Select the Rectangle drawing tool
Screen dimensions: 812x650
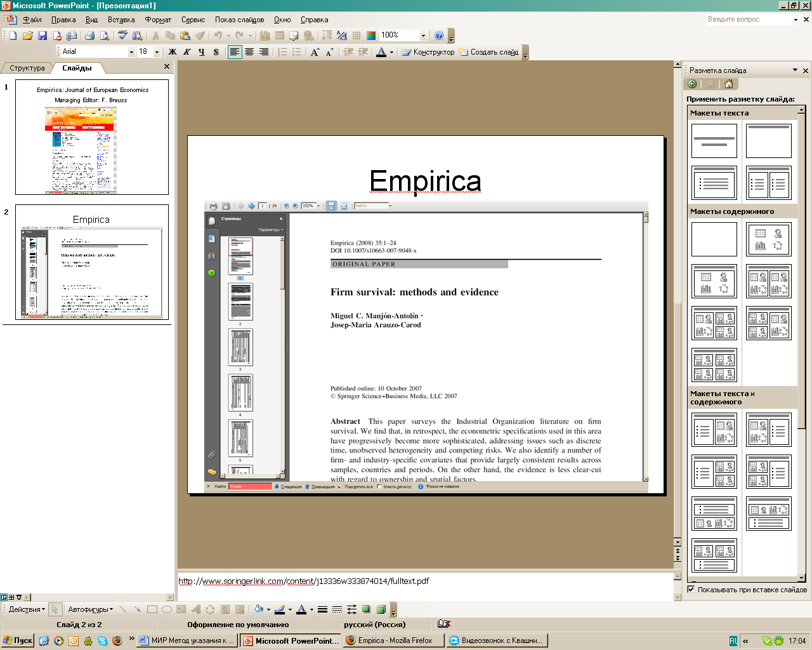[x=152, y=609]
